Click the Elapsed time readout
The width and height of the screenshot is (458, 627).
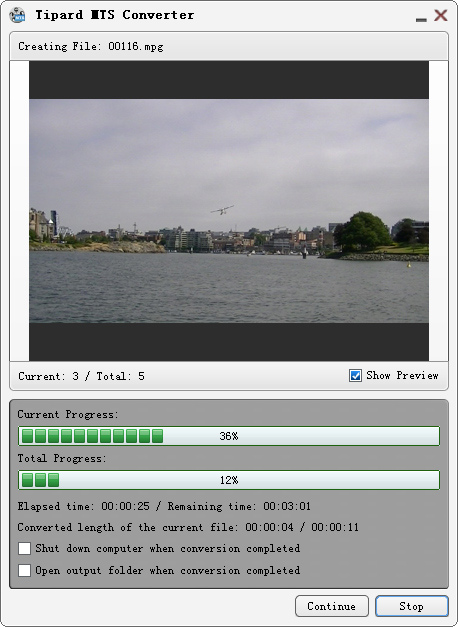84,506
